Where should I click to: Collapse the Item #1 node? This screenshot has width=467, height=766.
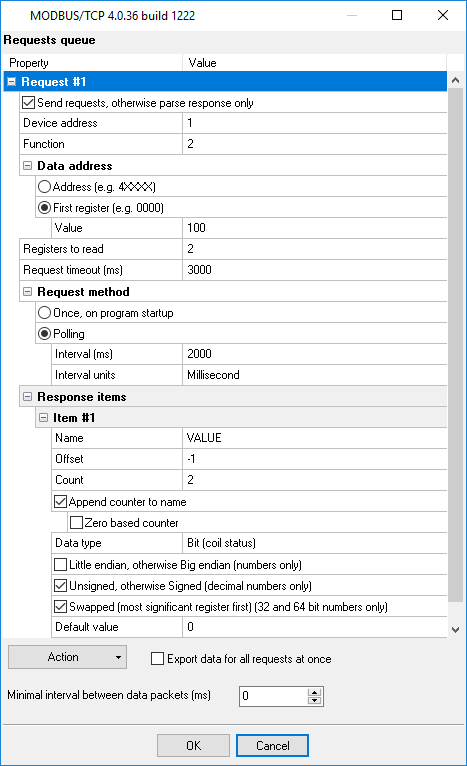pos(43,418)
